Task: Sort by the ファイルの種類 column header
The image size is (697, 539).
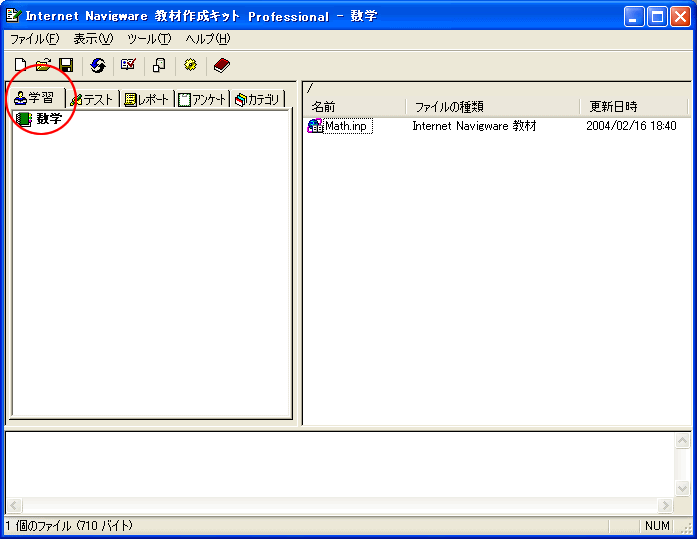Action: [493, 107]
